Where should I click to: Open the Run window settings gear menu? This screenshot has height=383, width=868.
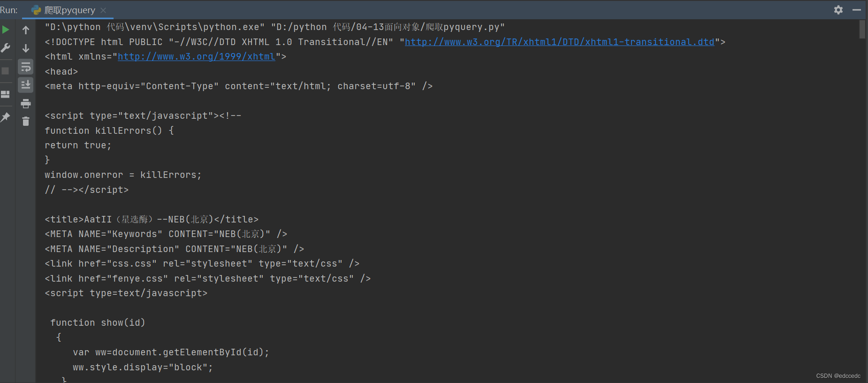click(x=838, y=9)
